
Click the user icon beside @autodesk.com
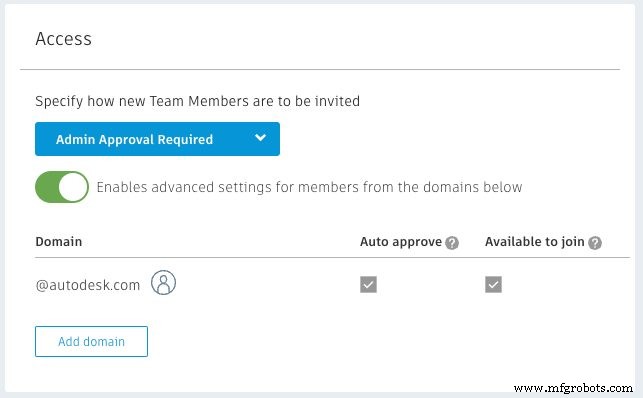pos(163,283)
